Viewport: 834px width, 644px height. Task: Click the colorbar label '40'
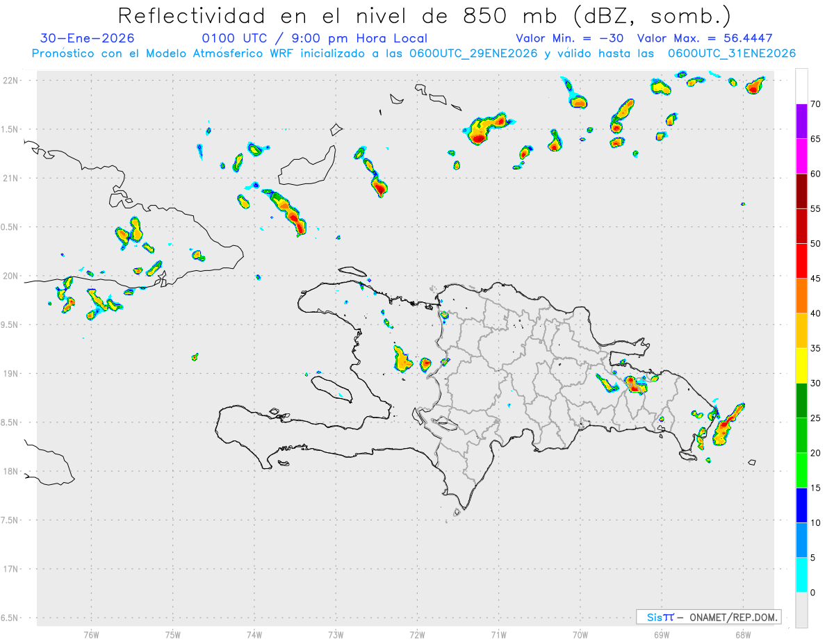coord(816,313)
